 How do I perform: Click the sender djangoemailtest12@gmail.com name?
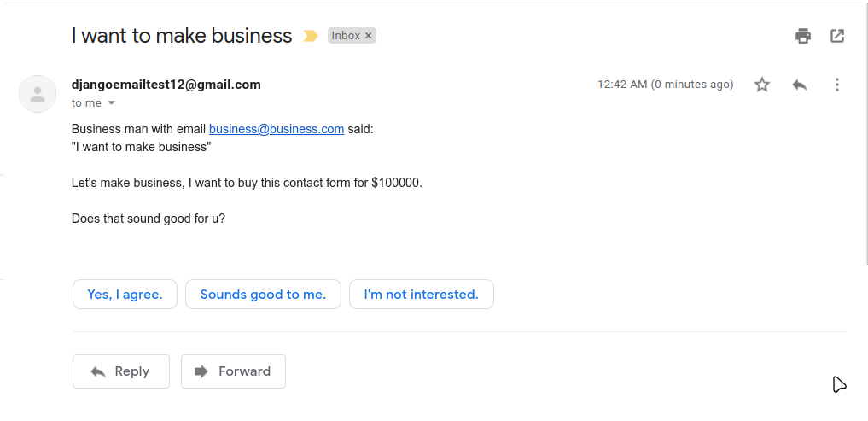[x=166, y=85]
